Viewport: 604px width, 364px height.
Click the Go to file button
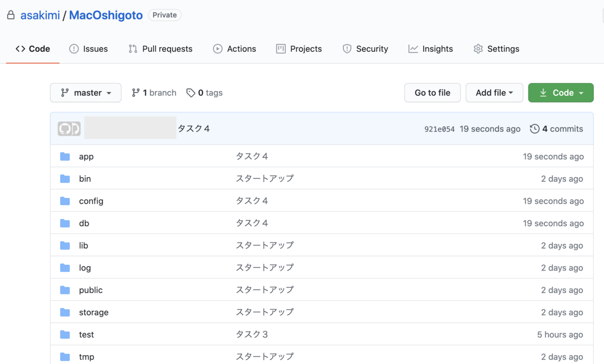[x=432, y=93]
